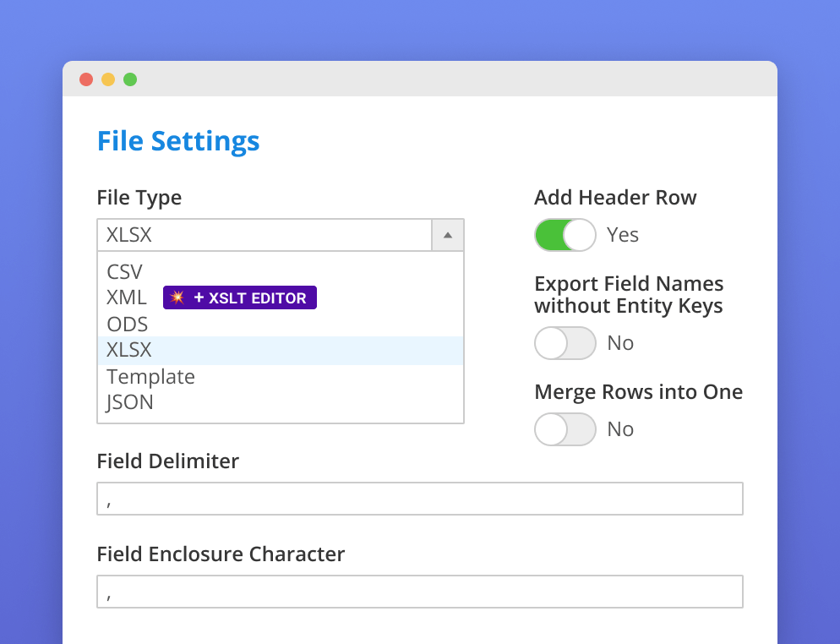Click the green knob of the Add Header Row switch

point(579,235)
